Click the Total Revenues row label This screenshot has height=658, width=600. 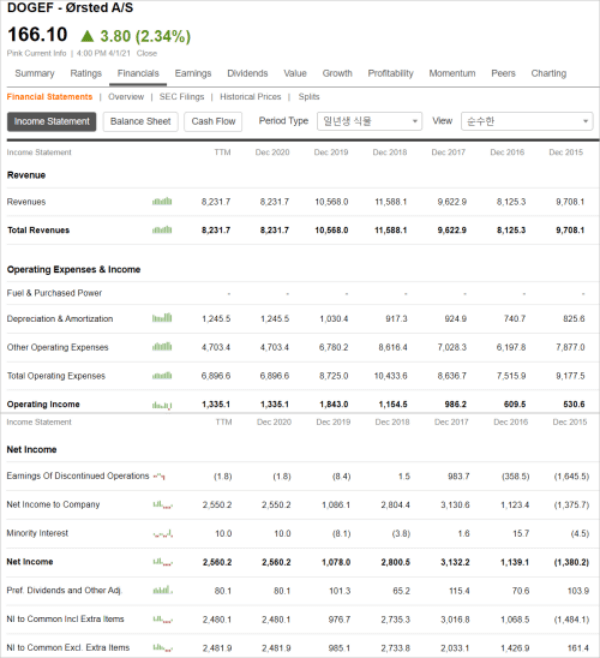coord(38,230)
